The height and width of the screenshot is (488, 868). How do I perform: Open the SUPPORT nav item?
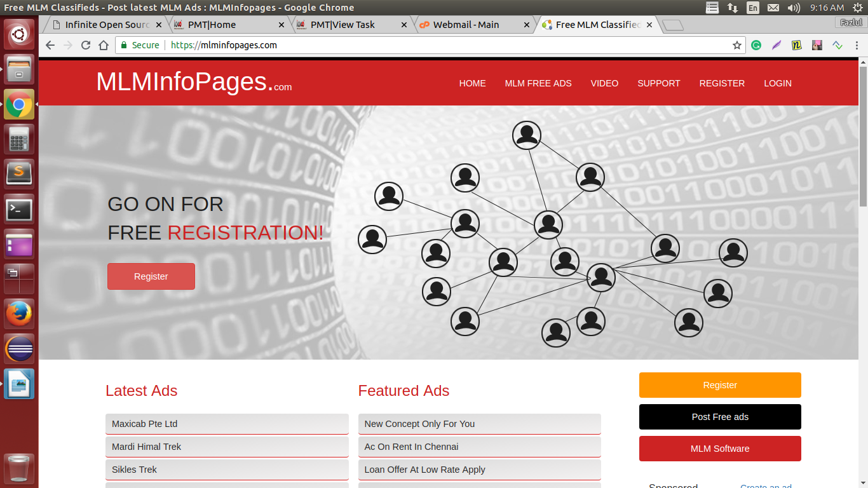coord(659,83)
